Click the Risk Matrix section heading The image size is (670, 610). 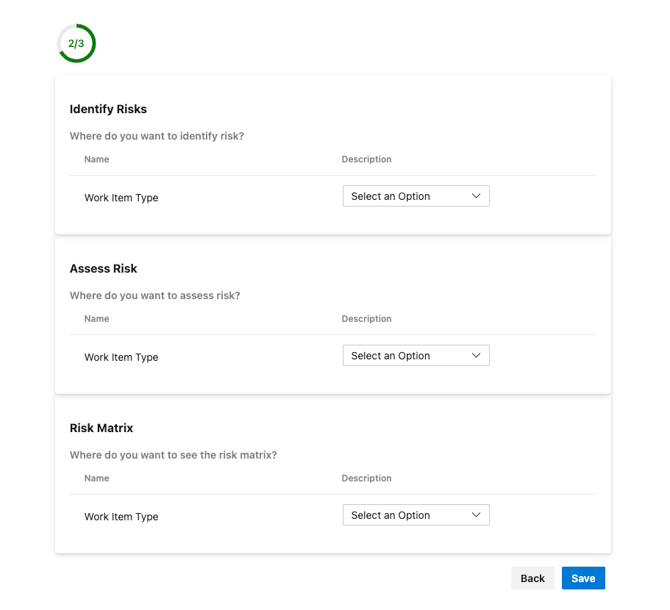click(x=101, y=428)
